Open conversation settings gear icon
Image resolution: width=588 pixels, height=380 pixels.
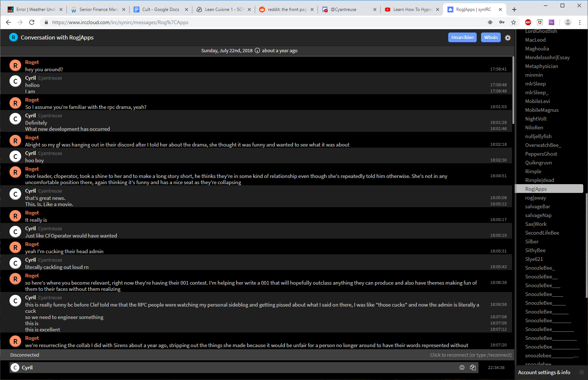coord(508,38)
